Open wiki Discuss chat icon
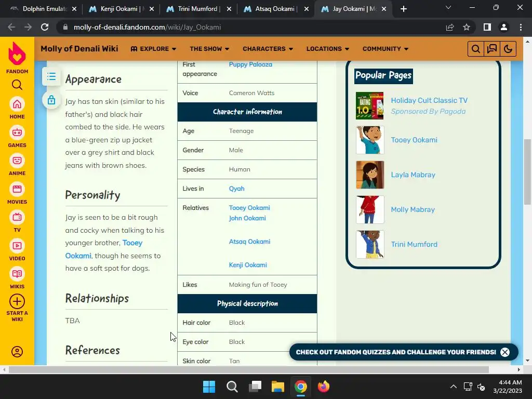Viewport: 532px width, 399px height. coord(491,49)
